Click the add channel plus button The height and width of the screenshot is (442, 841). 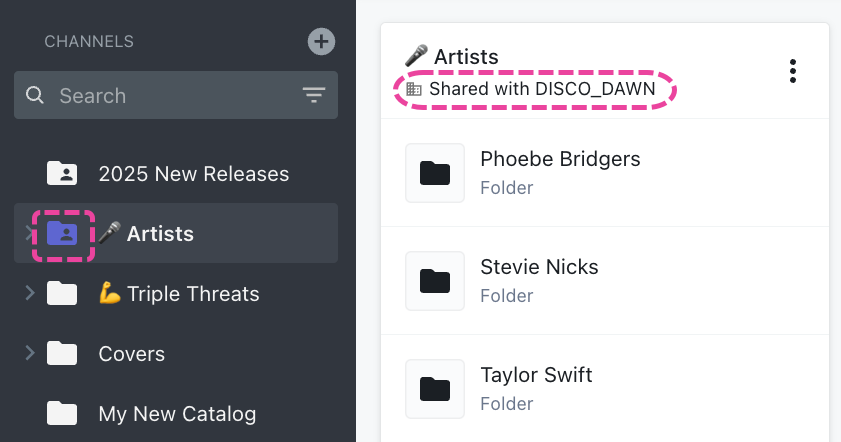tap(321, 41)
